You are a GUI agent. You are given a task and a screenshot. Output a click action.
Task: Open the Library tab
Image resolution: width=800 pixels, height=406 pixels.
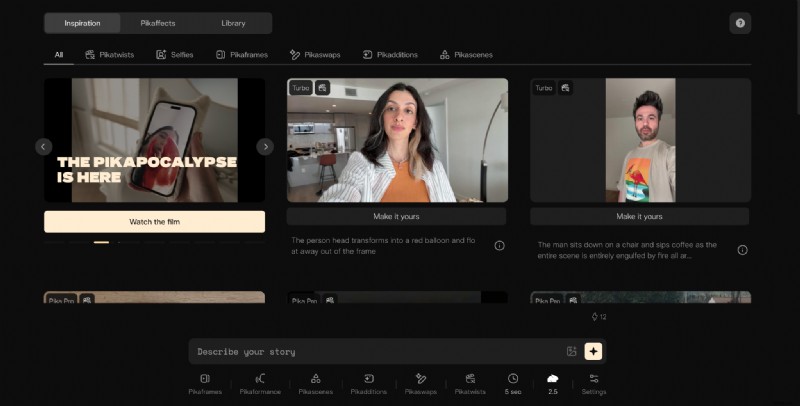pos(233,23)
